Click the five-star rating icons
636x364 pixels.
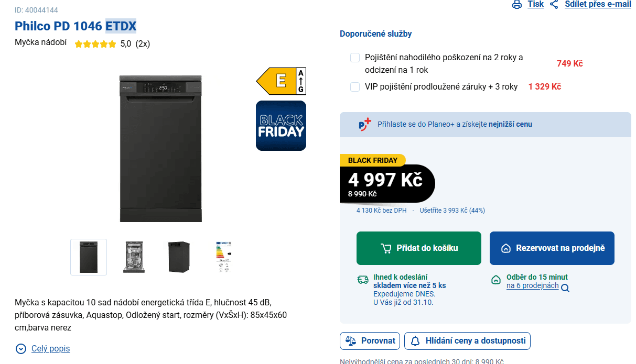click(95, 44)
